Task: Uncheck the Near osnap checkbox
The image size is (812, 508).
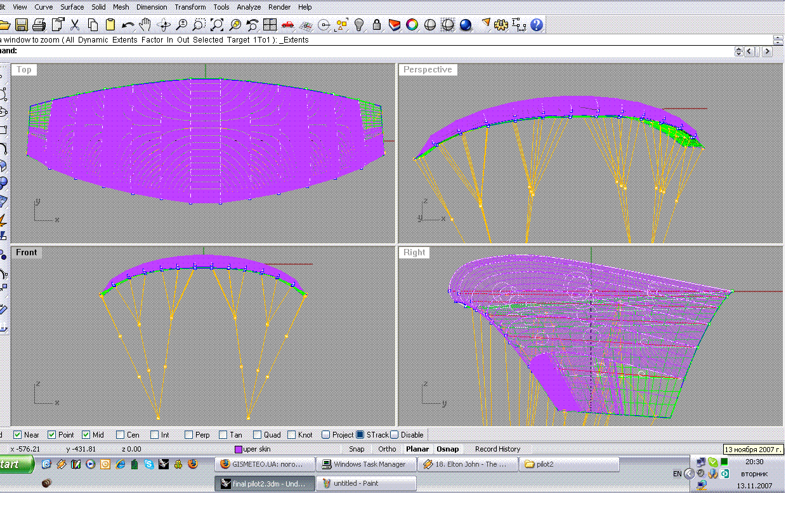Action: (18, 435)
